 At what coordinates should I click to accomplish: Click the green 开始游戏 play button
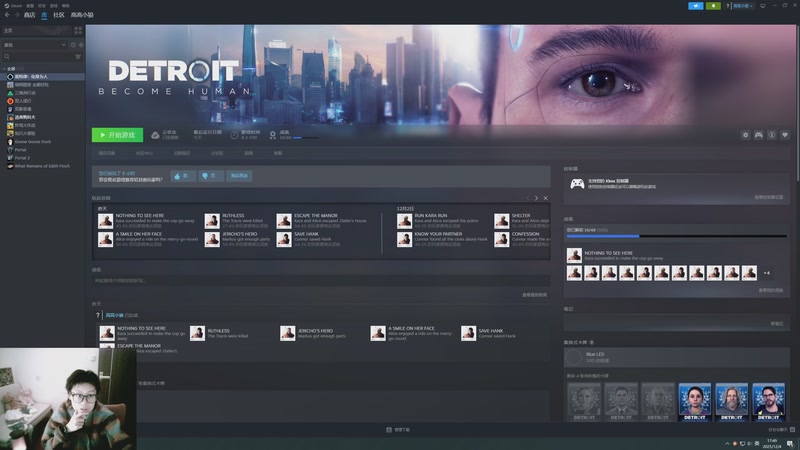(x=117, y=135)
